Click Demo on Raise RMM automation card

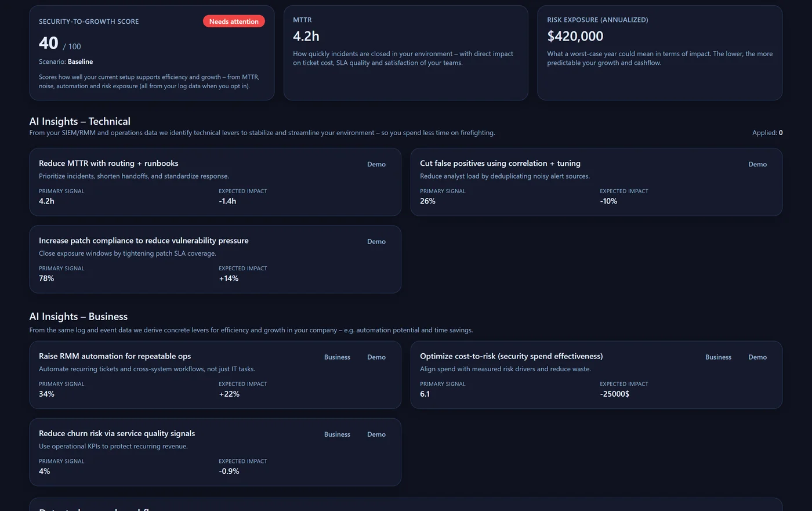[376, 357]
